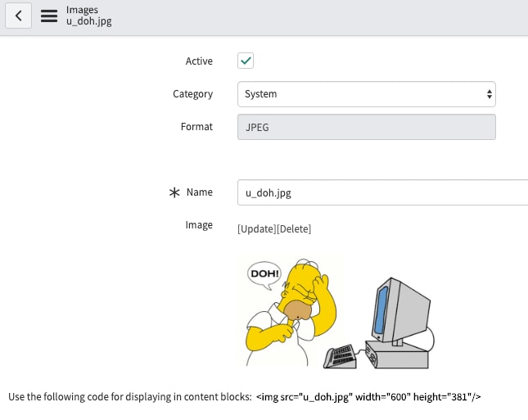Image resolution: width=528 pixels, height=420 pixels.
Task: Go back using the back arrow button
Action: point(19,16)
